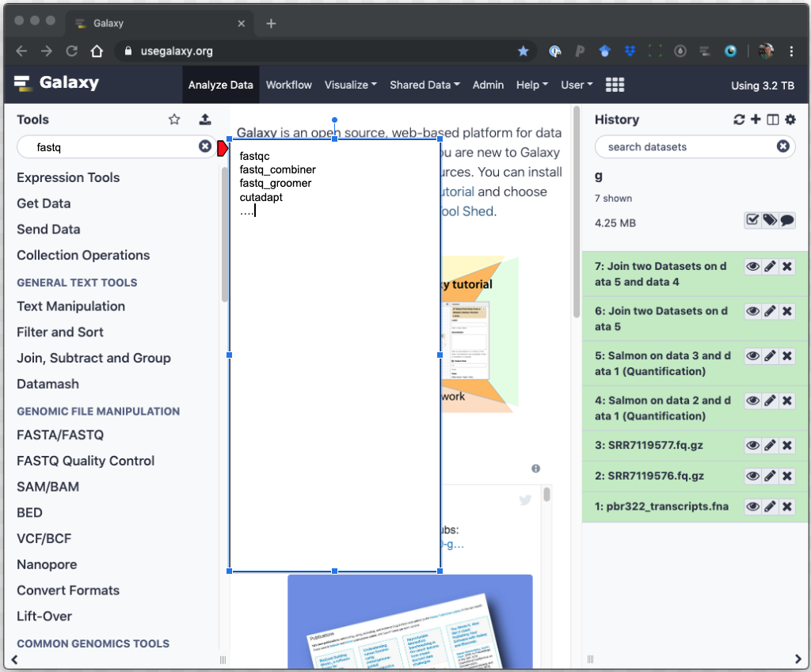811x672 pixels.
Task: Edit attributes of SRR7119577.fq.gz
Action: point(770,445)
